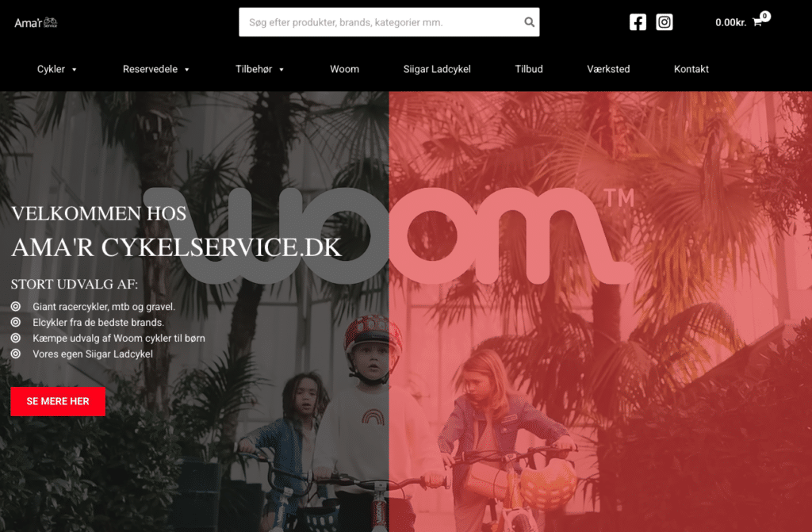The height and width of the screenshot is (532, 812).
Task: Open the Woom menu item
Action: [x=344, y=69]
